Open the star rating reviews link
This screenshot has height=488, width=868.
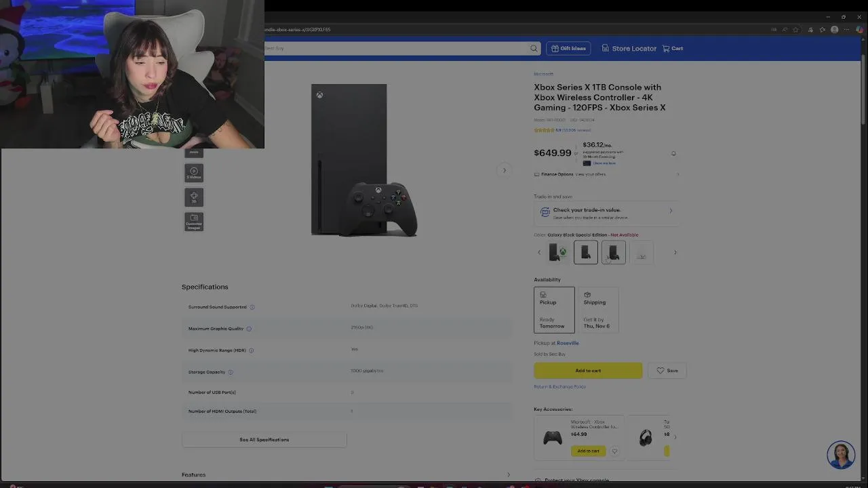pos(562,130)
